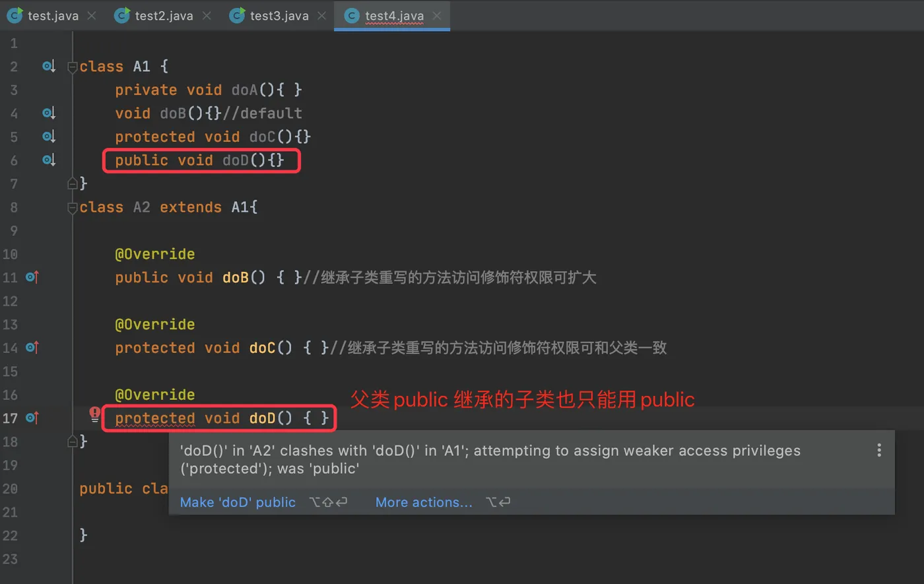
Task: Click the overridden-method gutter icon on line 5
Action: tap(49, 137)
